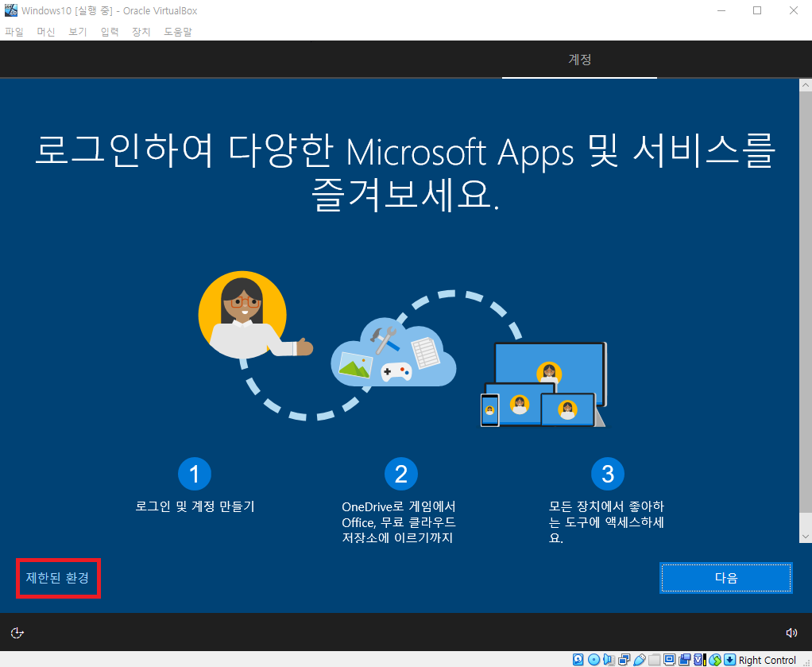
Task: Click the mouse integration status icon
Action: click(715, 659)
